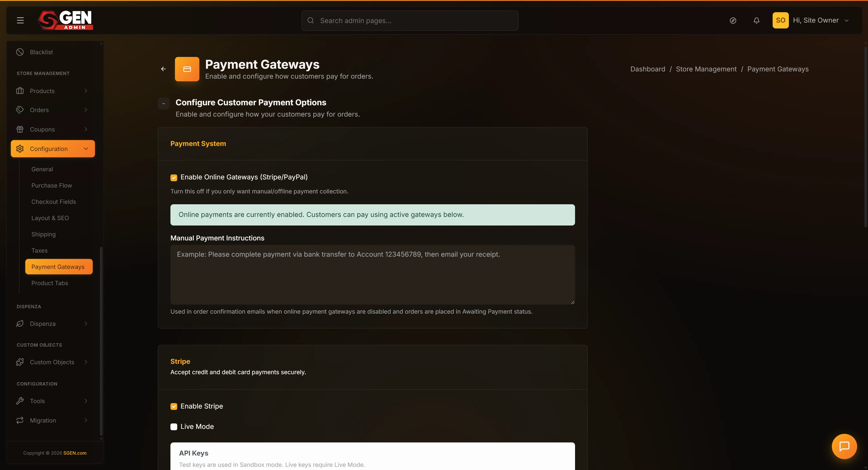
Task: Open the Shipping settings page
Action: click(x=43, y=234)
